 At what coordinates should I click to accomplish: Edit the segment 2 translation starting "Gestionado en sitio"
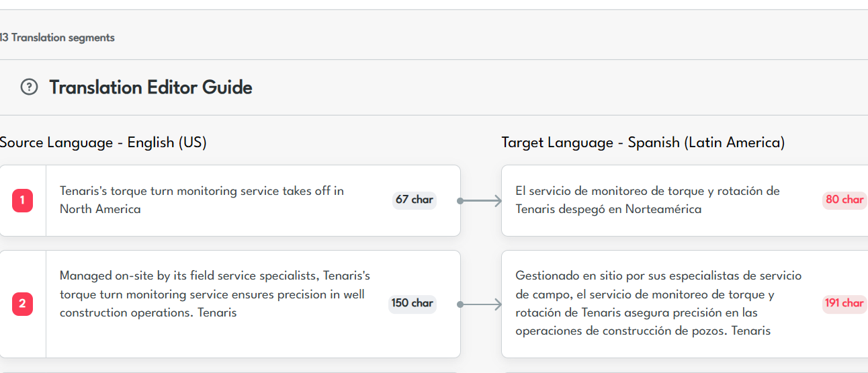click(658, 303)
